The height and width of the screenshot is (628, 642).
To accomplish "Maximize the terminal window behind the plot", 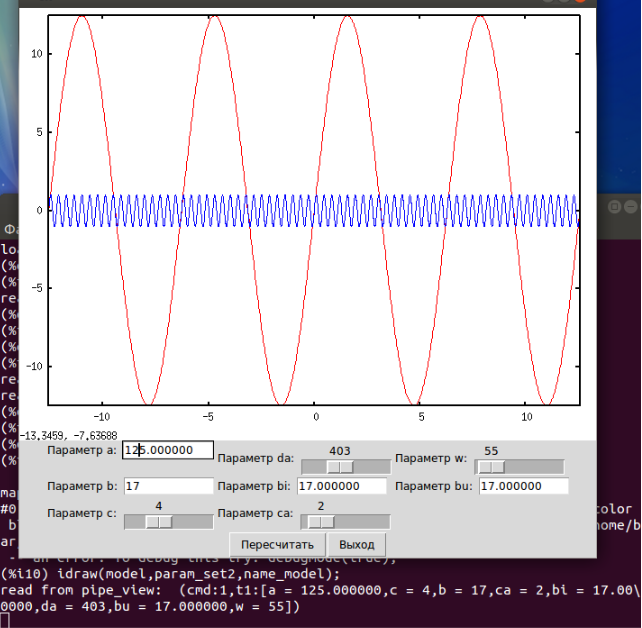I will click(x=613, y=206).
